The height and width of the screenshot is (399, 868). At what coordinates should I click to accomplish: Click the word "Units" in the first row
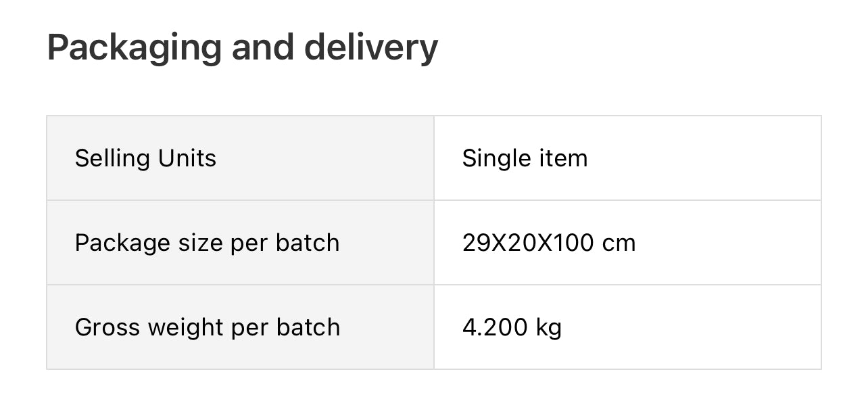pos(187,158)
